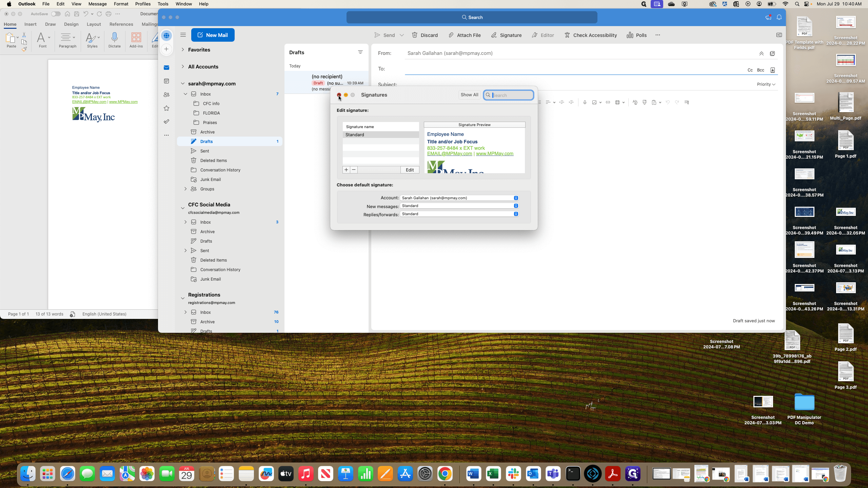
Task: Open the People icon in Outlook sidebar
Action: click(166, 95)
